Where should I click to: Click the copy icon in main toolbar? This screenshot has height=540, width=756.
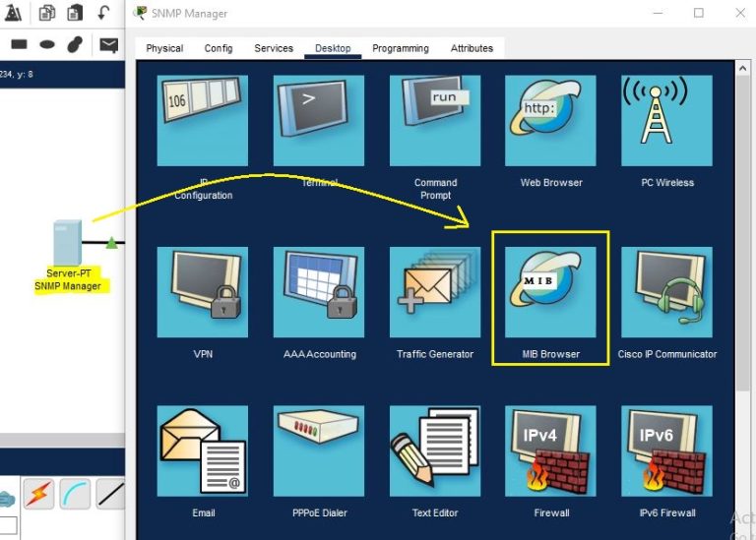[47, 13]
